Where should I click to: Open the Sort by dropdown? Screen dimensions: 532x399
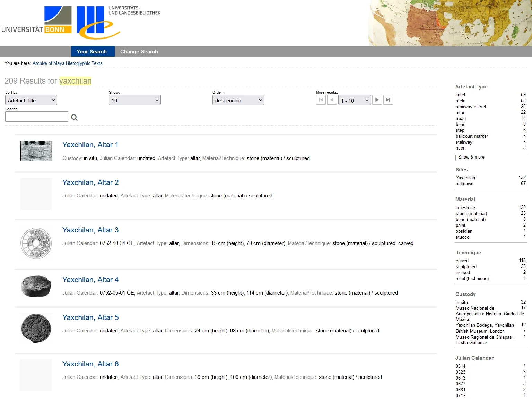[x=31, y=100]
